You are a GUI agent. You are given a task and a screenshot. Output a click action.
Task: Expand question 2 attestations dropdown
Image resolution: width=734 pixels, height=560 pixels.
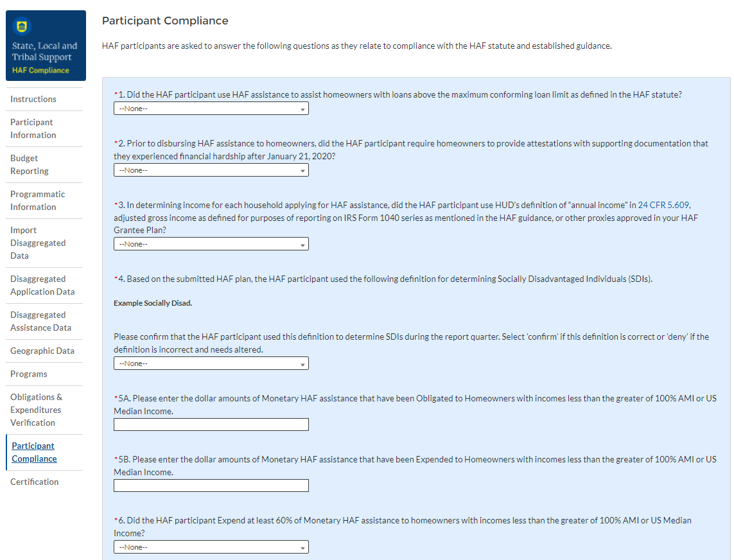point(211,170)
